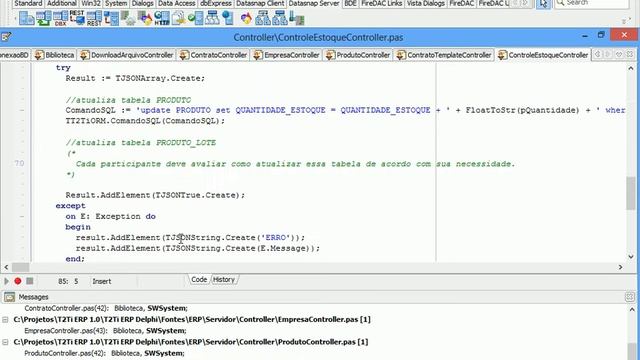Image resolution: width=640 pixels, height=360 pixels.
Task: Open the Dialogs palette tab
Action: [142, 3]
